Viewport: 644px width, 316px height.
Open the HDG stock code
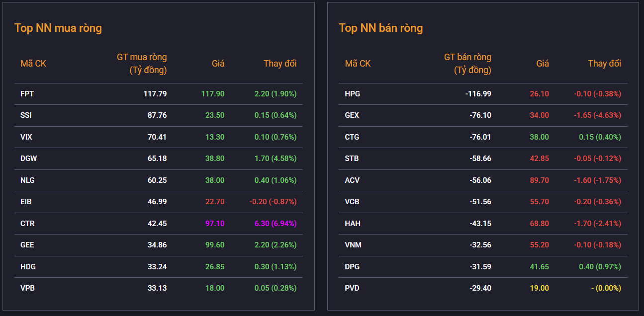28,266
